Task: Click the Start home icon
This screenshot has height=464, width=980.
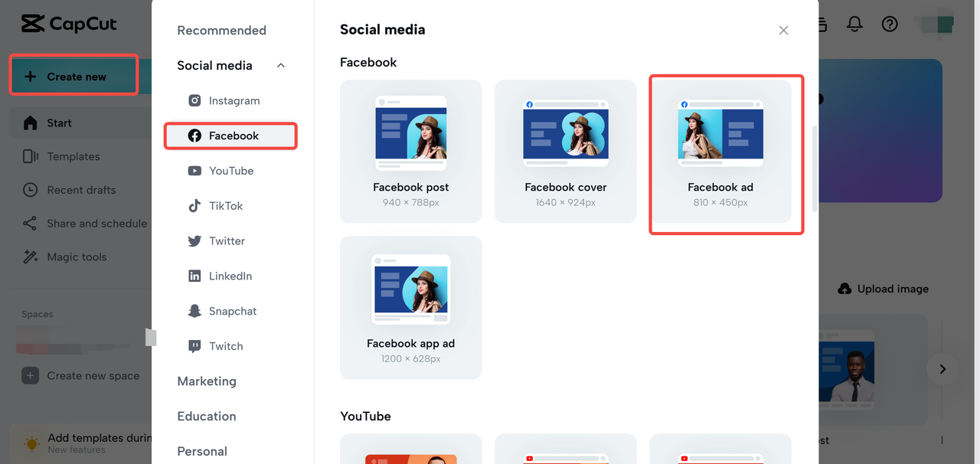Action: click(x=30, y=123)
